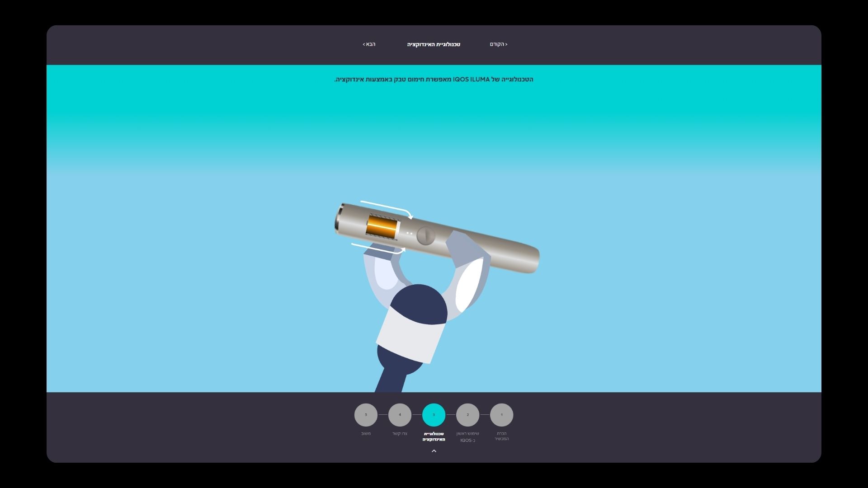Click the הבא next-page link
868x488 pixels.
[x=369, y=44]
